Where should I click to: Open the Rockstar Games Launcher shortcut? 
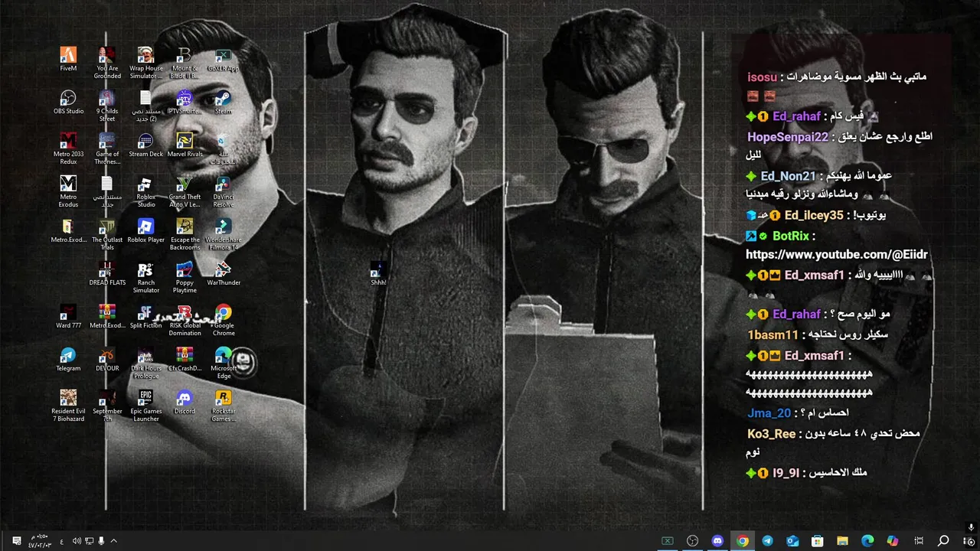point(223,406)
